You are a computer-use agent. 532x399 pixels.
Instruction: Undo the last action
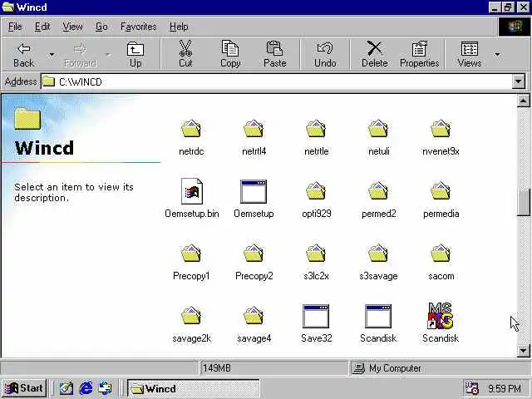(325, 54)
